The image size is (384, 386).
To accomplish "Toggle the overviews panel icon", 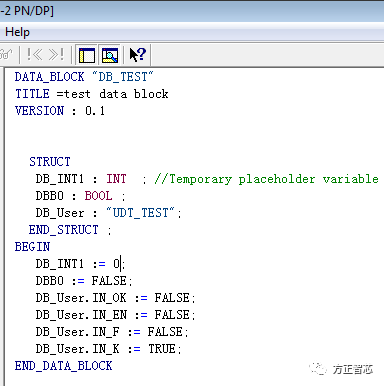I will (87, 55).
